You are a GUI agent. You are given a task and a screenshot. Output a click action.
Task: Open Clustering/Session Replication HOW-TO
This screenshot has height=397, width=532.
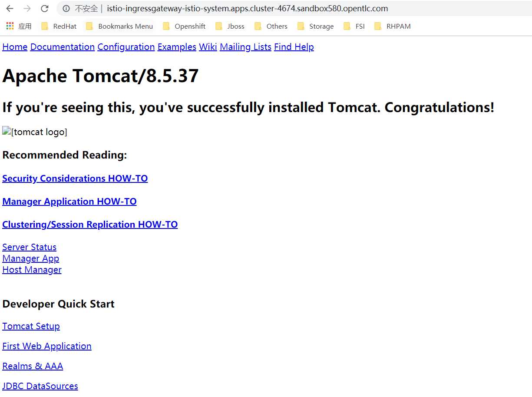pos(90,225)
